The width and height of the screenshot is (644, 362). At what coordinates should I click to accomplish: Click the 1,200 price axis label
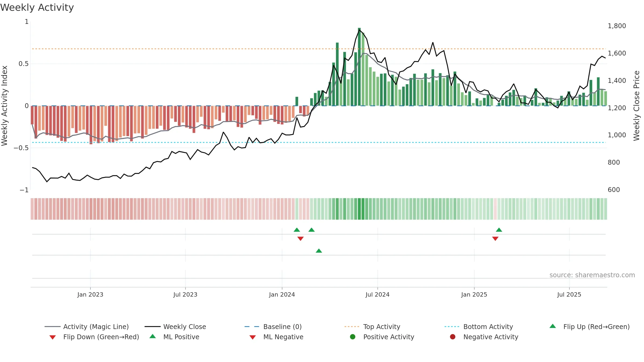617,108
